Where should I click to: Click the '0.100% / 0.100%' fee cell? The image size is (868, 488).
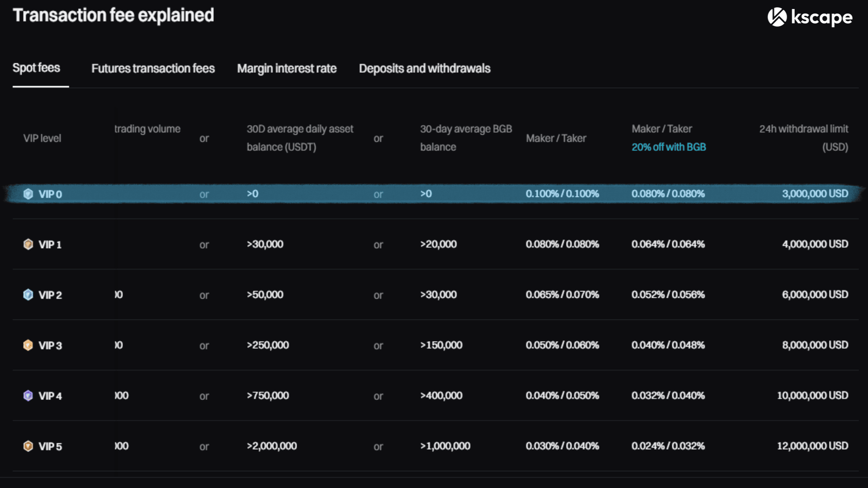click(x=562, y=193)
